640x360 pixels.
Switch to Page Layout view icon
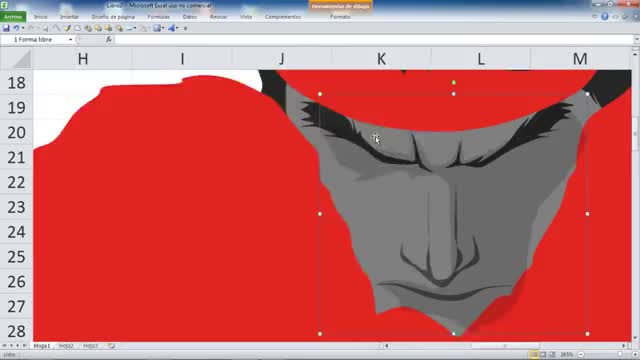tap(543, 355)
